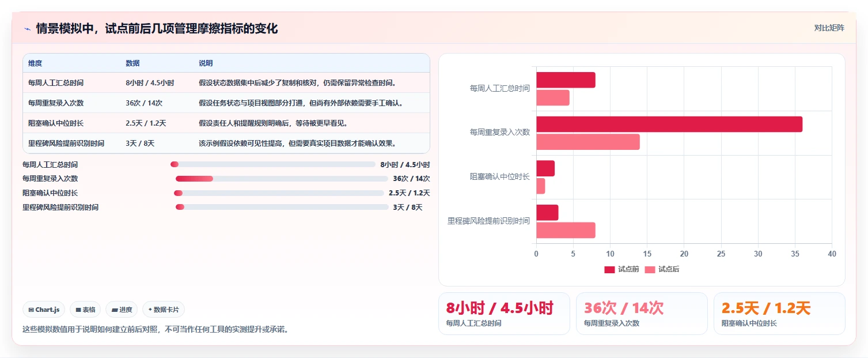Click table cell 8小时 / 4.5小时
Viewport: 868px width, 358px height.
(150, 83)
